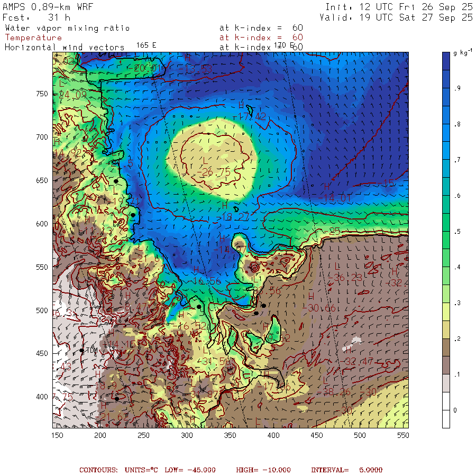Click the Init 12 UTC timestamp text
Screen dimensions: 476x476
tap(399, 7)
